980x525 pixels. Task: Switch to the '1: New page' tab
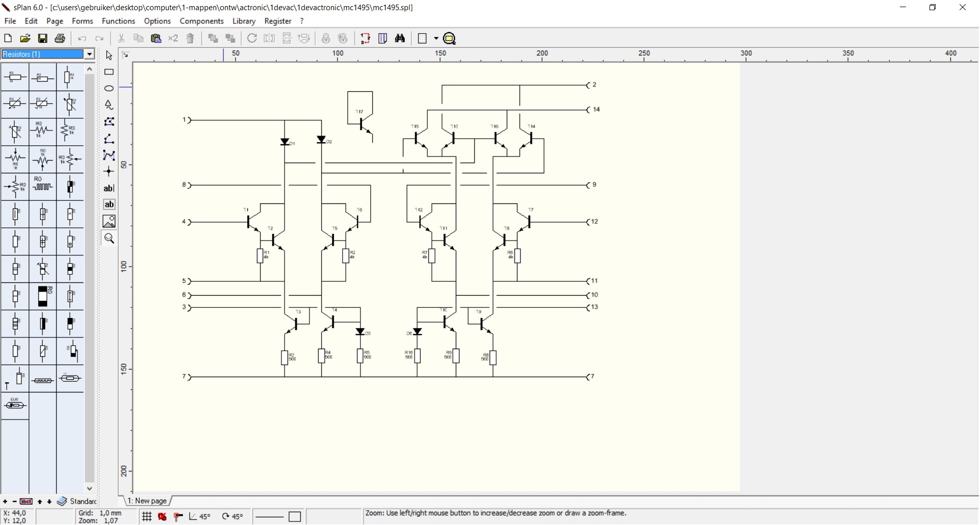(147, 501)
